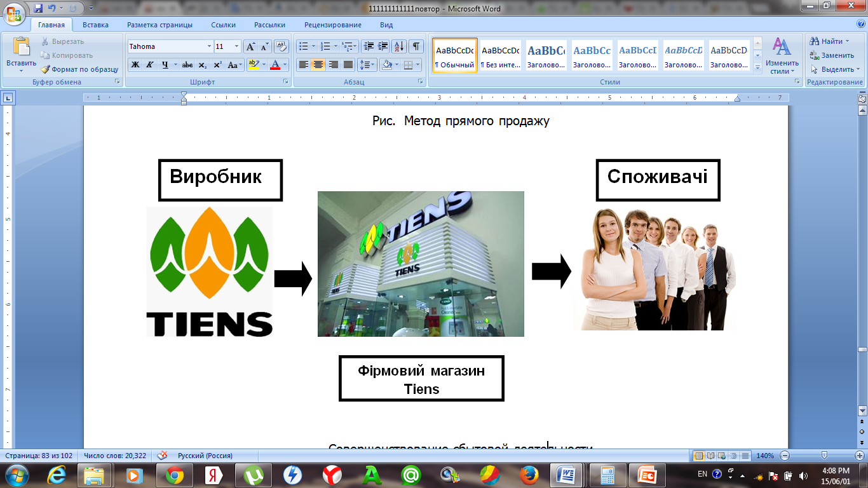Image resolution: width=868 pixels, height=488 pixels.
Task: Open Font dialog launcher (Шрифт)
Action: (x=286, y=82)
